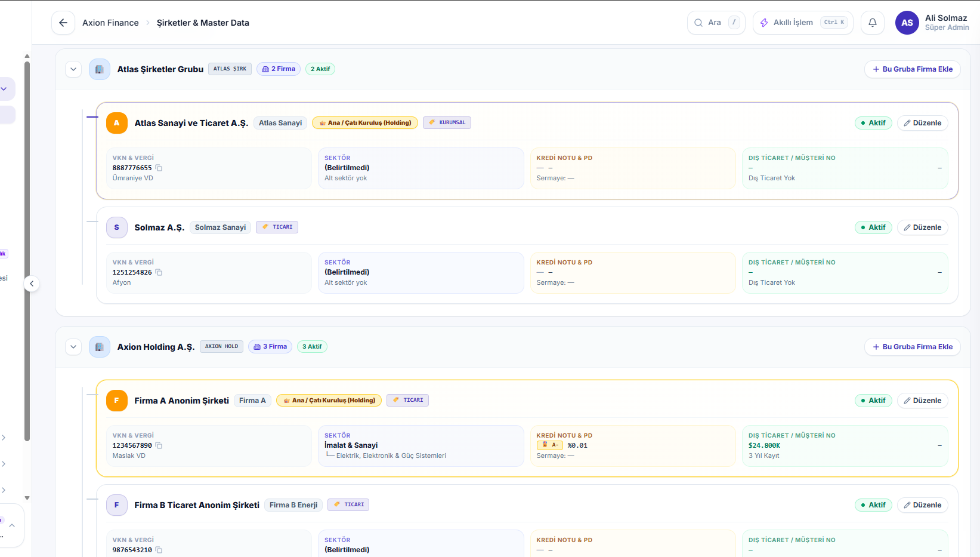Collapse the Axion Holding A.Ş. group

[x=73, y=347]
